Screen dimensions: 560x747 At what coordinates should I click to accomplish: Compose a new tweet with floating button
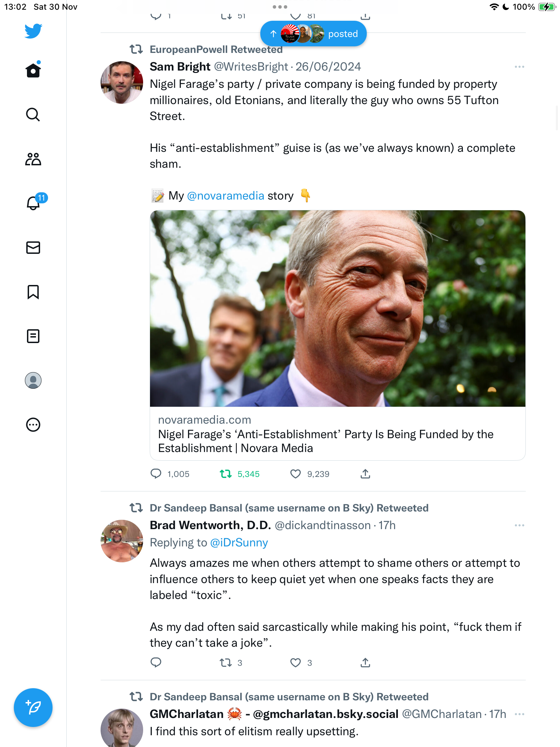point(33,708)
